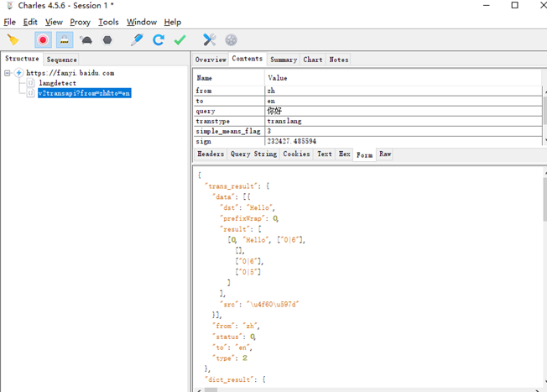
Task: Click the blue pen compose icon
Action: point(136,39)
